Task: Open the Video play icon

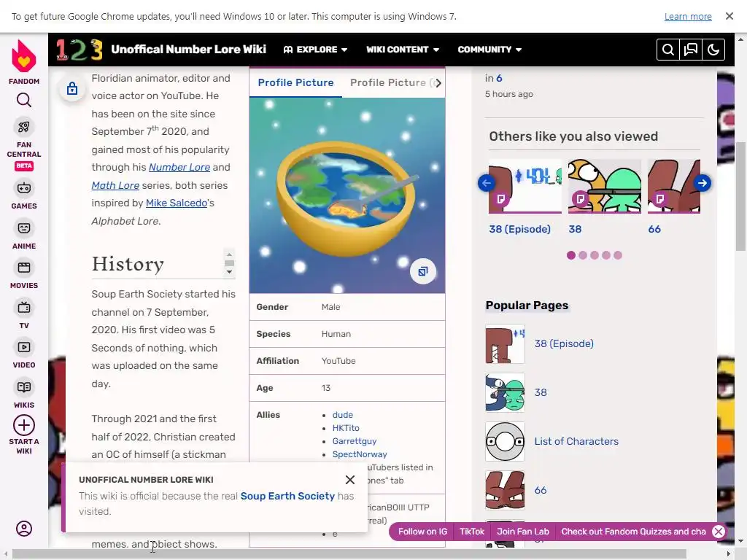Action: pos(24,347)
